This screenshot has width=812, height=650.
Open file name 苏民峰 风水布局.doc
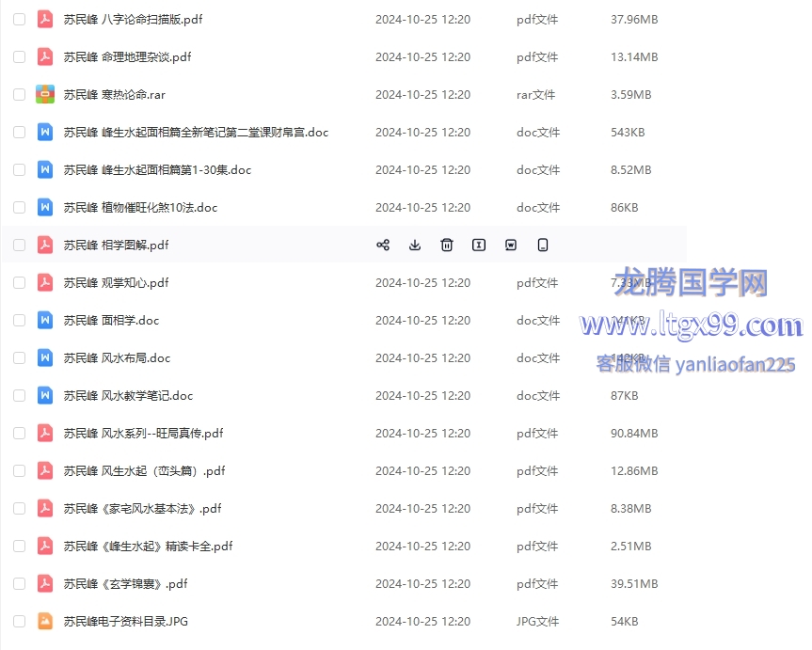pos(117,357)
